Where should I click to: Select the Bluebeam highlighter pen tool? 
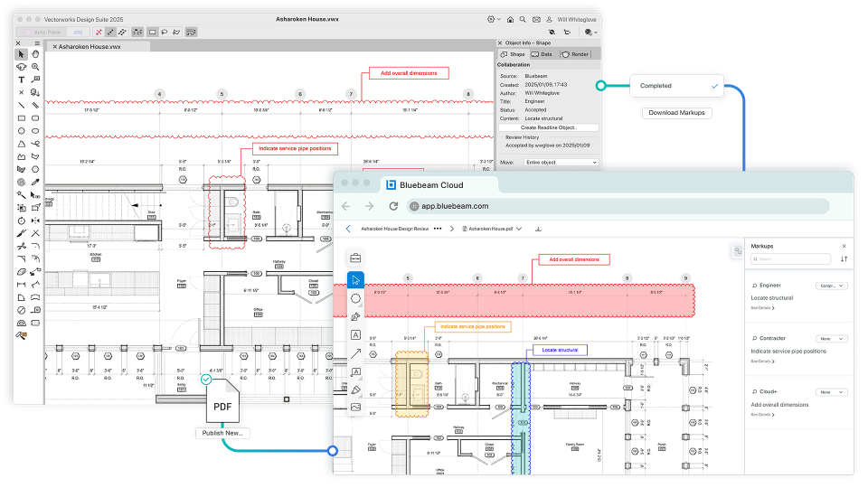coord(355,389)
